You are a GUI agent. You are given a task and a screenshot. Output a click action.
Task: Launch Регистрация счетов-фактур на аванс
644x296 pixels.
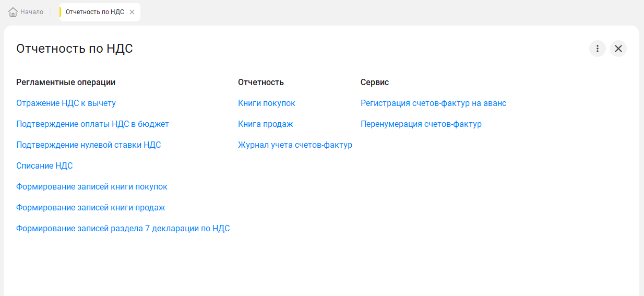coord(433,103)
